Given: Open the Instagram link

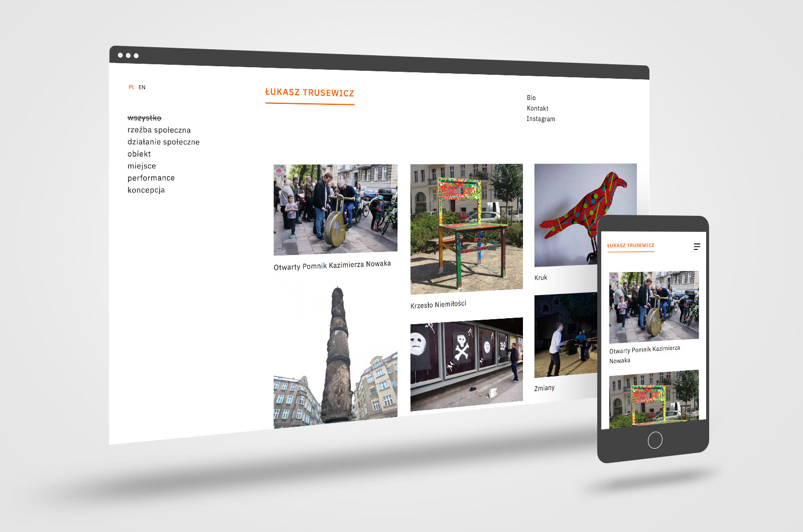Looking at the screenshot, I should (541, 119).
